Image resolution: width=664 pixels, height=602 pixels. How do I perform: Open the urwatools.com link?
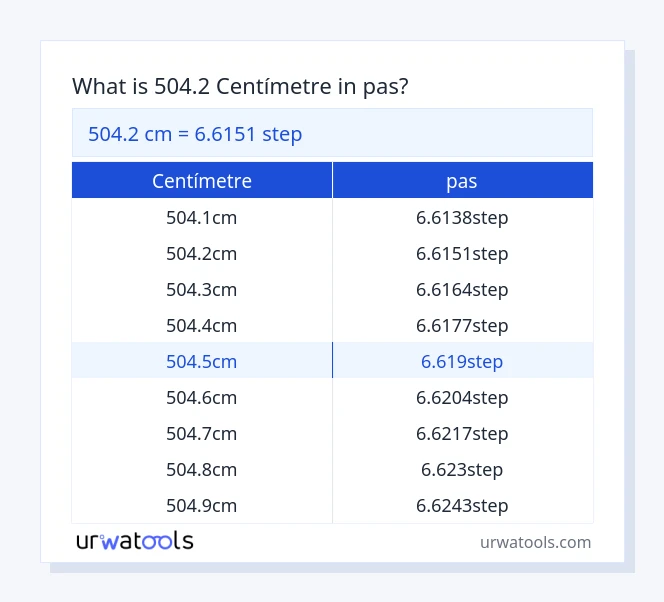point(535,542)
